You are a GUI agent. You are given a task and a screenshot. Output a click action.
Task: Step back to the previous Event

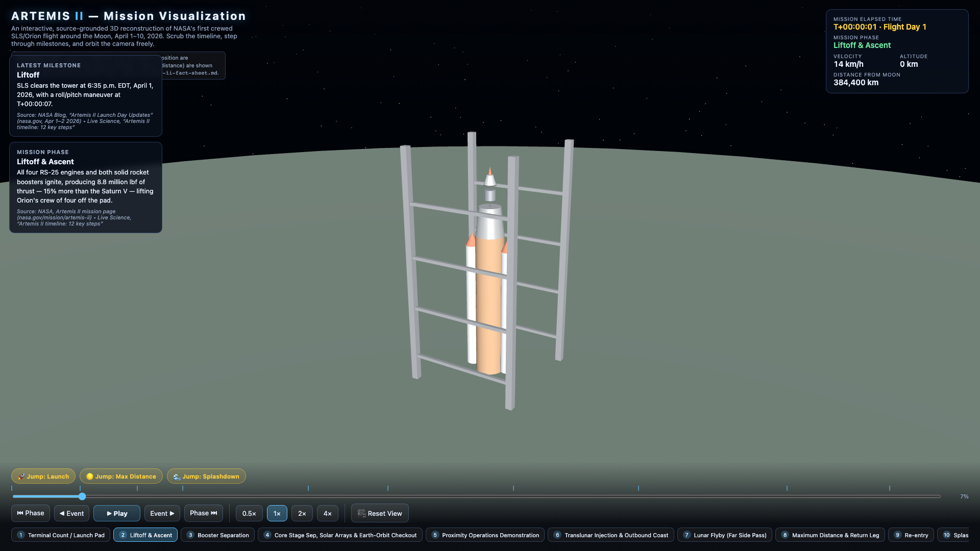[72, 513]
